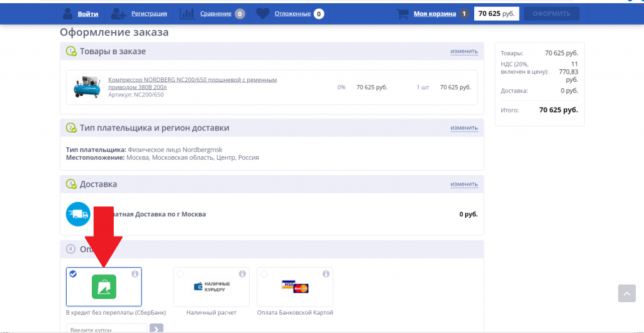
Task: Click "изменить" in payer type section
Action: click(x=464, y=128)
